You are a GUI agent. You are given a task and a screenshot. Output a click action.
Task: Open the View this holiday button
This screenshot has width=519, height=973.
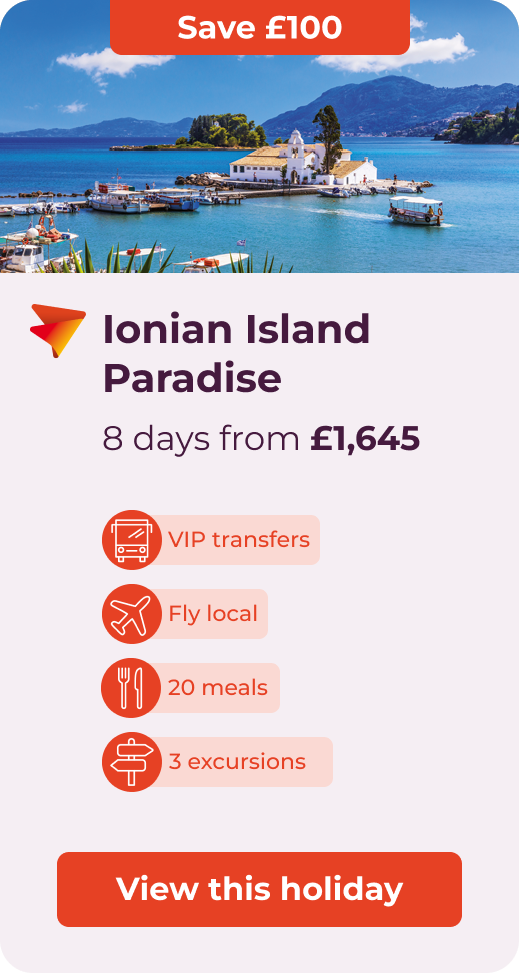260,889
